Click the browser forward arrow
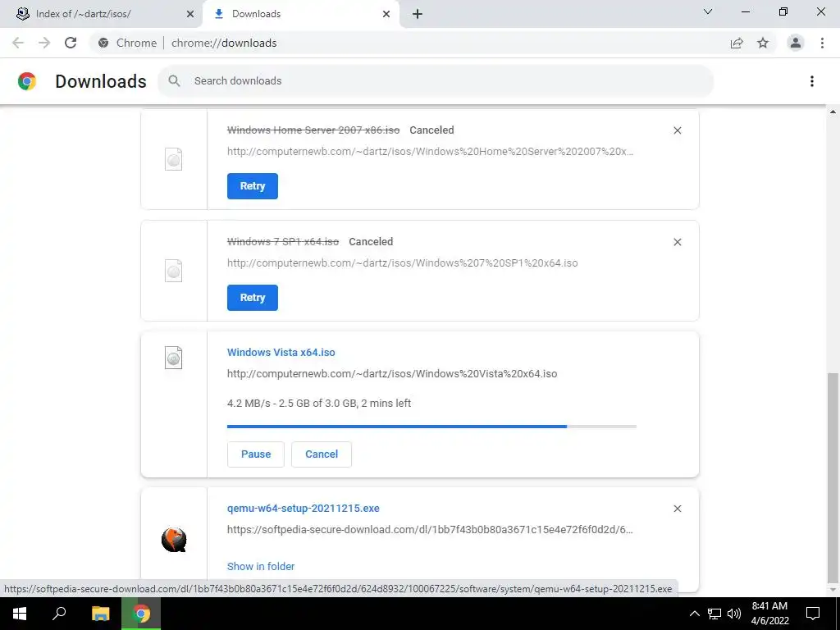 [44, 43]
